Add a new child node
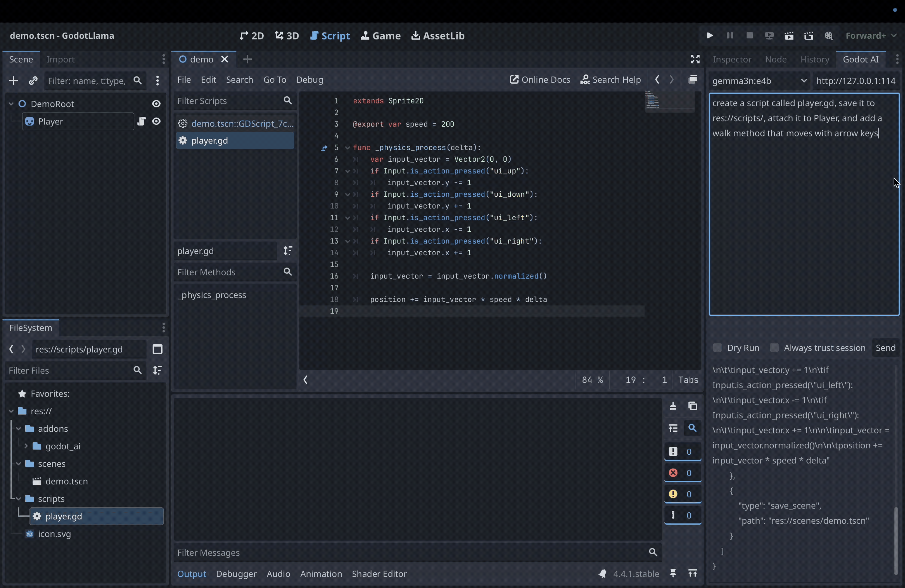 tap(13, 81)
